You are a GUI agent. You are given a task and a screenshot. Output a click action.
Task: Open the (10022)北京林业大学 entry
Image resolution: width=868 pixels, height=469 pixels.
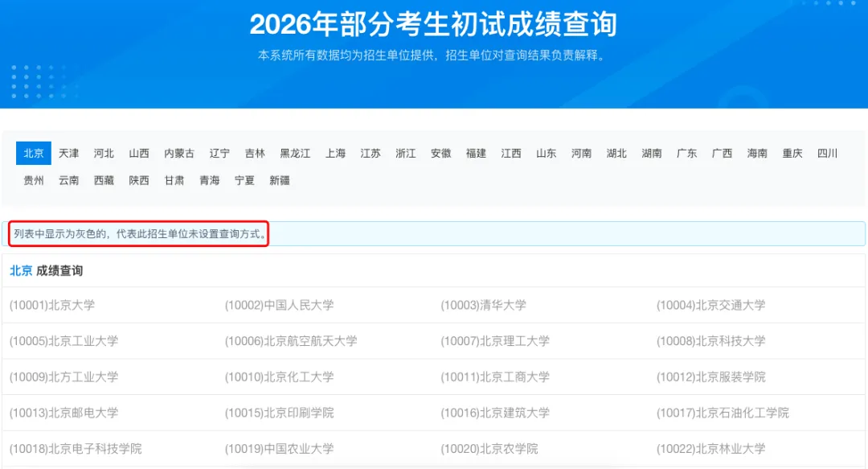(x=711, y=449)
